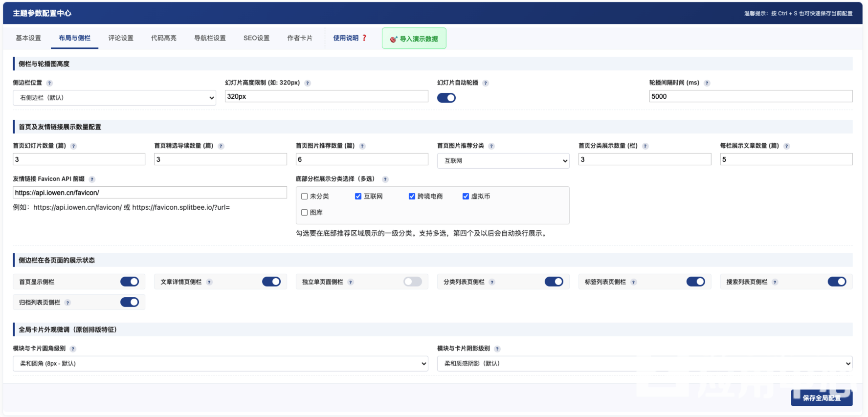Click help icon beside 标签列表页侧栏
868x417 pixels.
click(634, 282)
